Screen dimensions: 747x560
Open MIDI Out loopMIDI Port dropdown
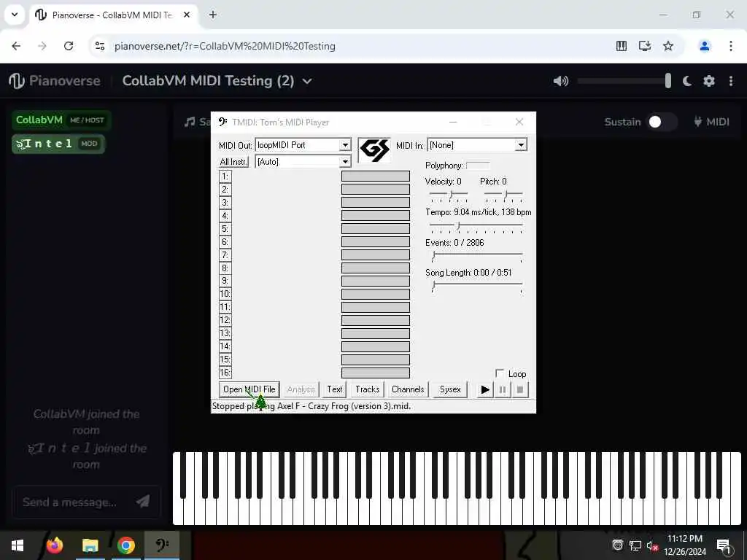pos(345,145)
